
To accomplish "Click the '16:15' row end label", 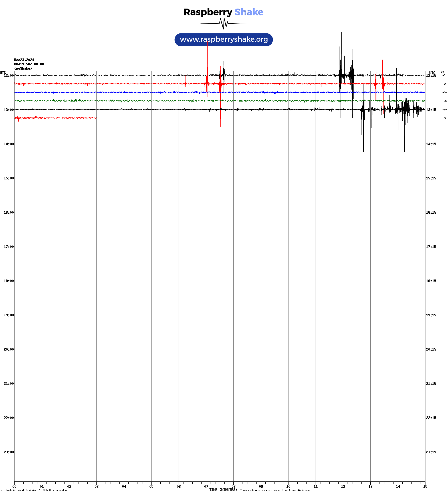I will (x=431, y=212).
